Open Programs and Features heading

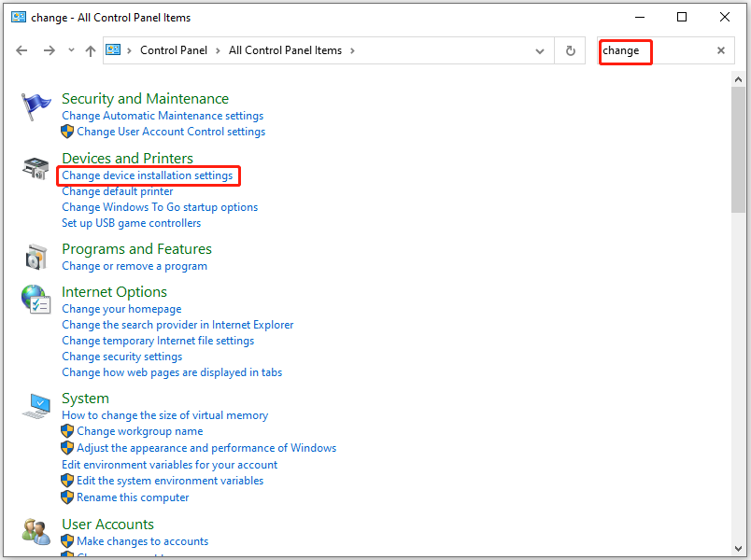(136, 249)
